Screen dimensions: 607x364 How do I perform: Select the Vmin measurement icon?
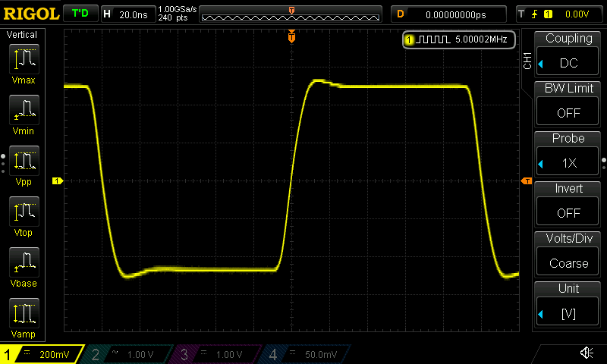(x=25, y=114)
